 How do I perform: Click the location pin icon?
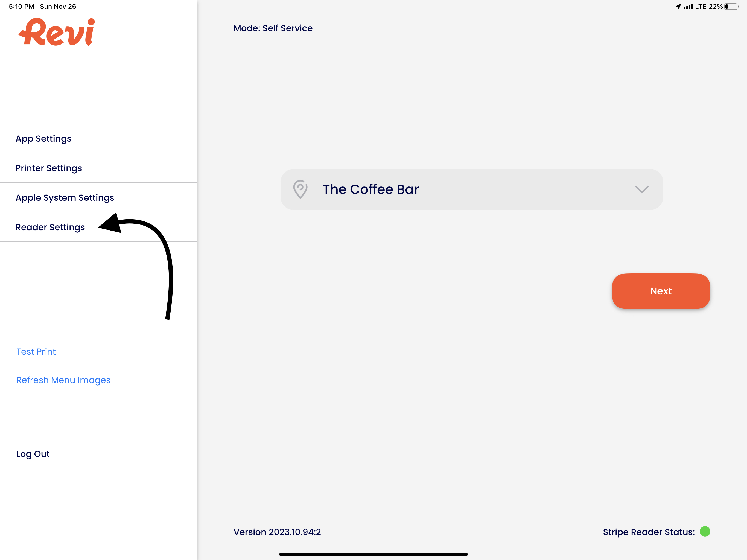coord(300,189)
